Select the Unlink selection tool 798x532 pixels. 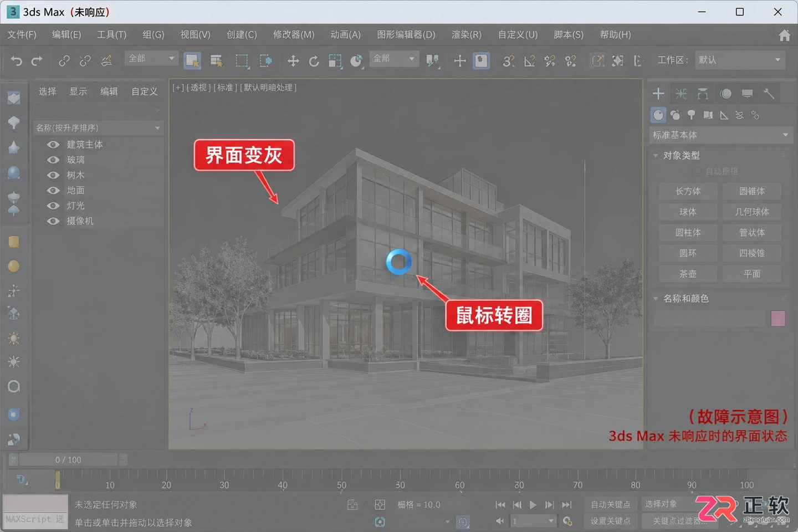(85, 60)
